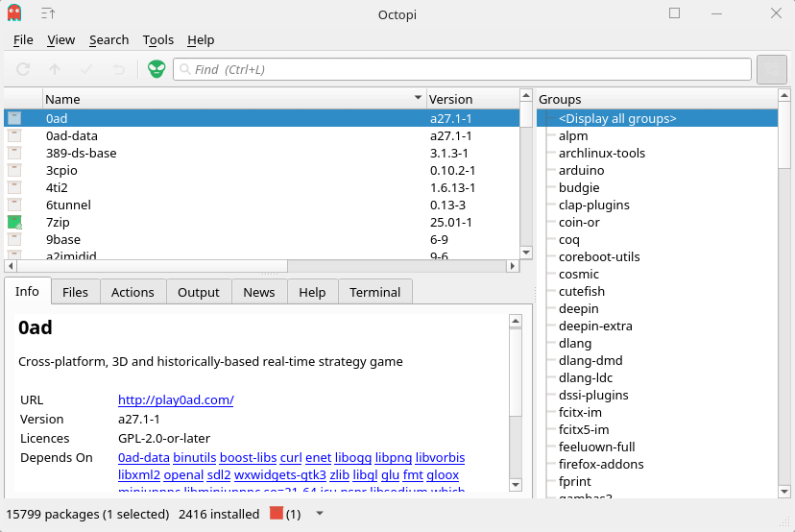The height and width of the screenshot is (532, 795).
Task: Click the package icon for 0ad
Action: coord(14,118)
